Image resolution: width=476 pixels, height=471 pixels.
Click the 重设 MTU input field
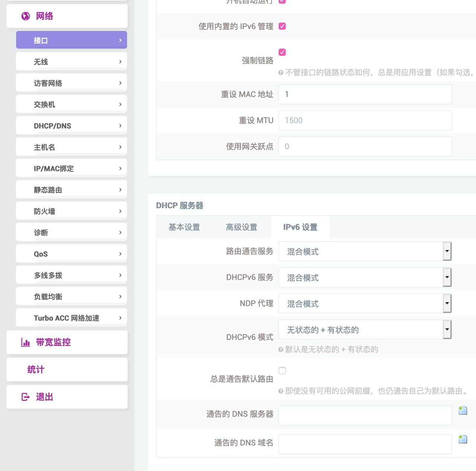coord(365,120)
